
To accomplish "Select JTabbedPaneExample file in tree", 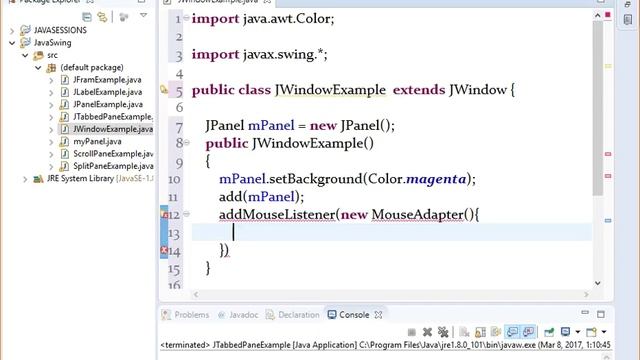I will (113, 116).
